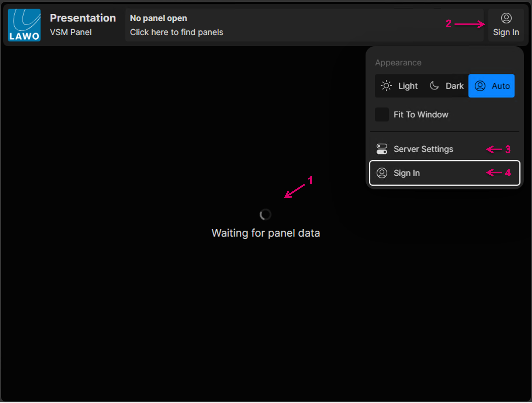This screenshot has height=403, width=532.
Task: Click the 'Waiting for panel data' message
Action: click(266, 233)
